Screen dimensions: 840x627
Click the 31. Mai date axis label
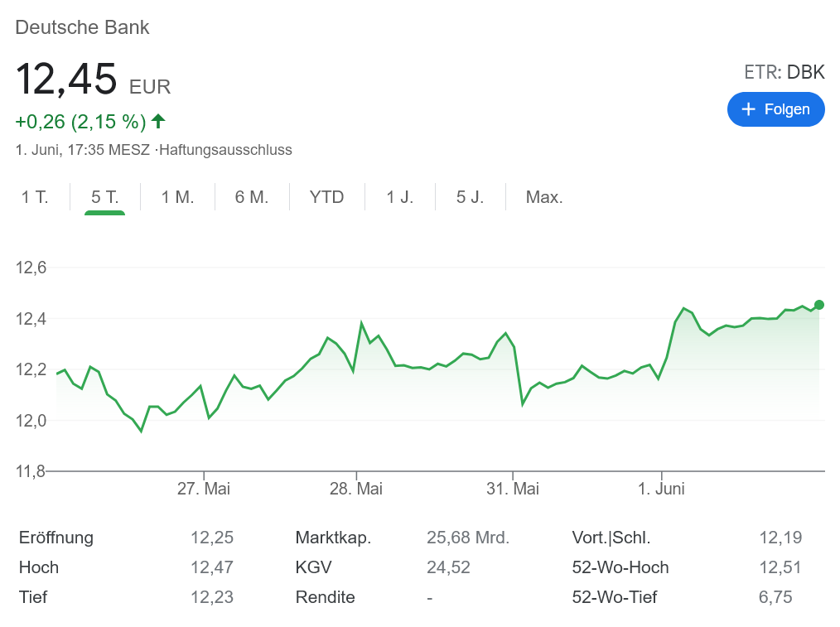pos(512,489)
